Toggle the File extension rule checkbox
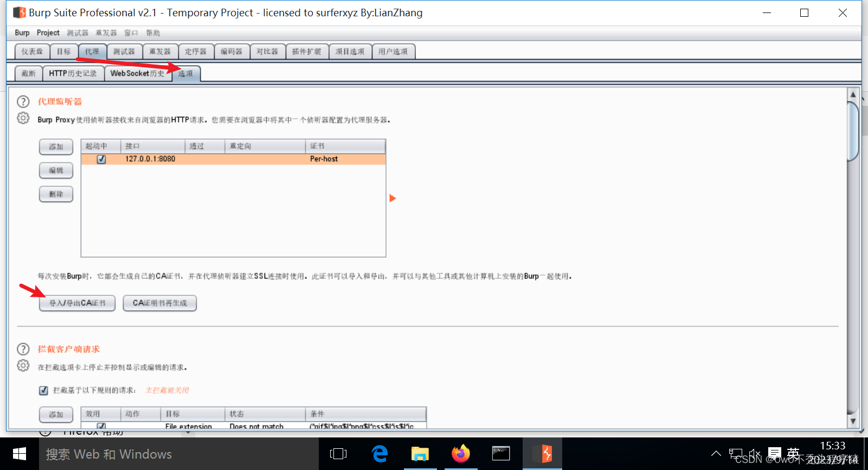This screenshot has height=470, width=868. [x=101, y=426]
